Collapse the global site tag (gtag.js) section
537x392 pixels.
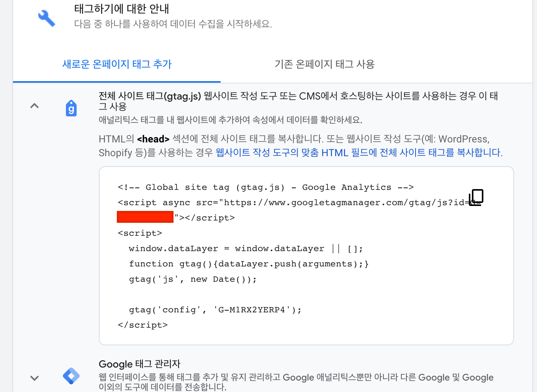click(34, 106)
